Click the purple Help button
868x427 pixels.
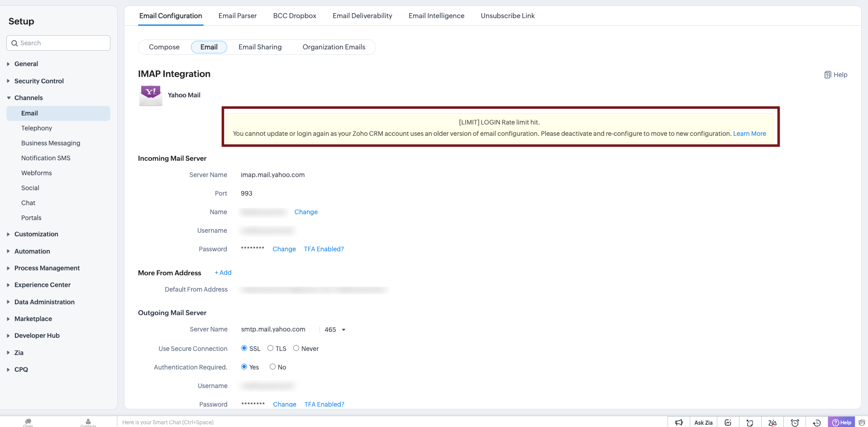coord(841,422)
